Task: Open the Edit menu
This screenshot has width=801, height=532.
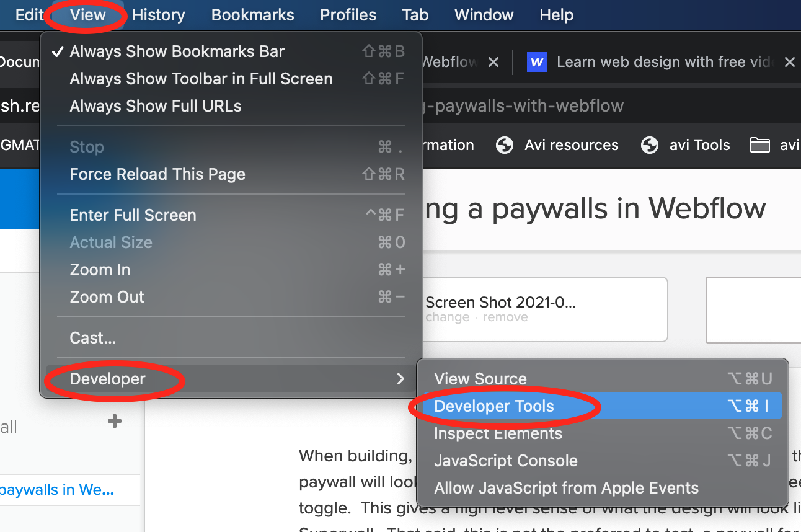Action: tap(29, 15)
